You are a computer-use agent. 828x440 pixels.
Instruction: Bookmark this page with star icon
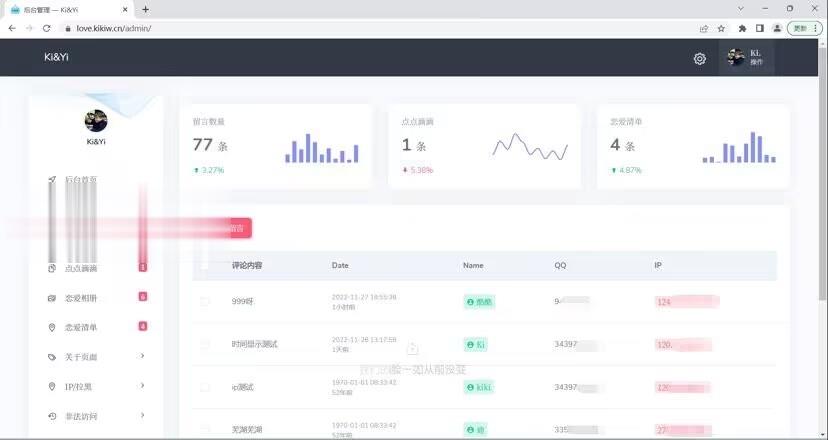[721, 28]
